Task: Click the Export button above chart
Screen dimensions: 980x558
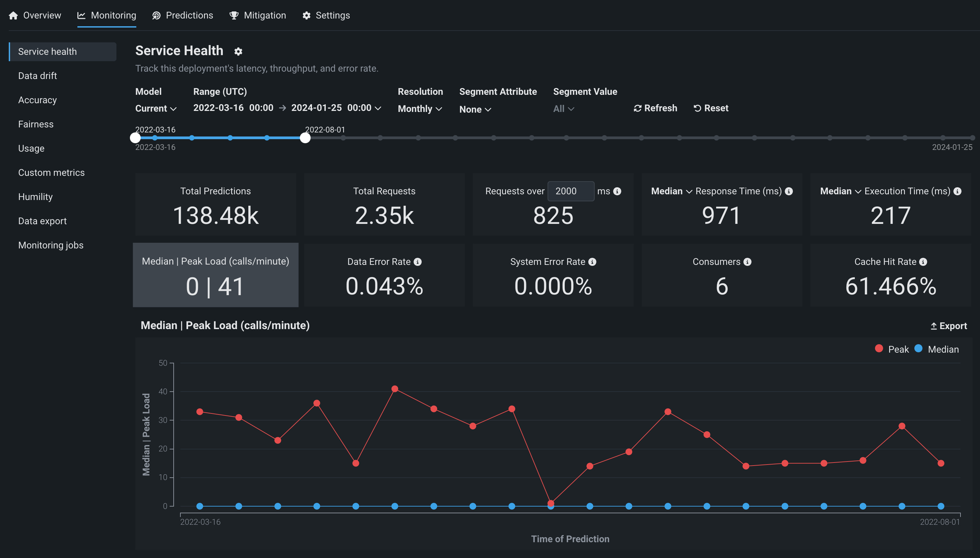Action: pos(949,326)
